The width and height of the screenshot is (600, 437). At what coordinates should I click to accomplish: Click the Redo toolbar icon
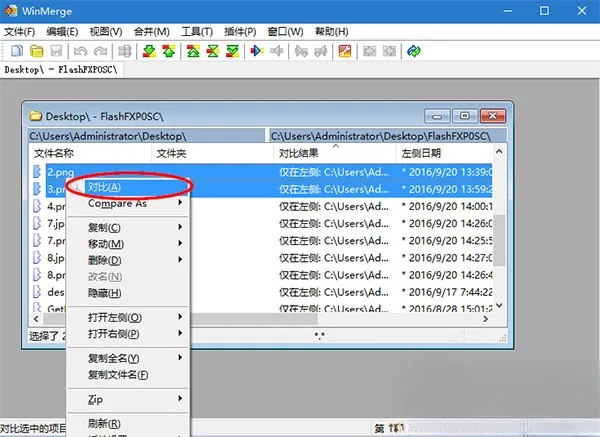[x=100, y=51]
